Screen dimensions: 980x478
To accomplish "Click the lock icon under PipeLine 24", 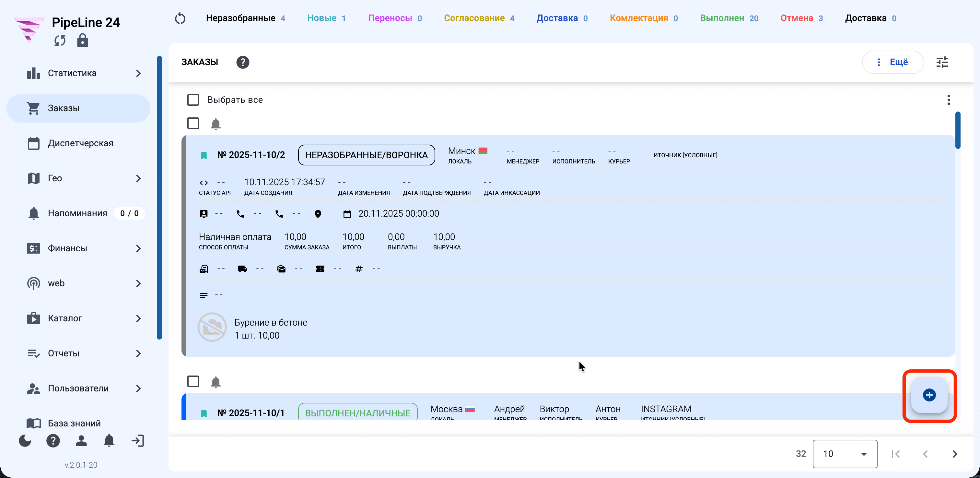I will (x=82, y=41).
